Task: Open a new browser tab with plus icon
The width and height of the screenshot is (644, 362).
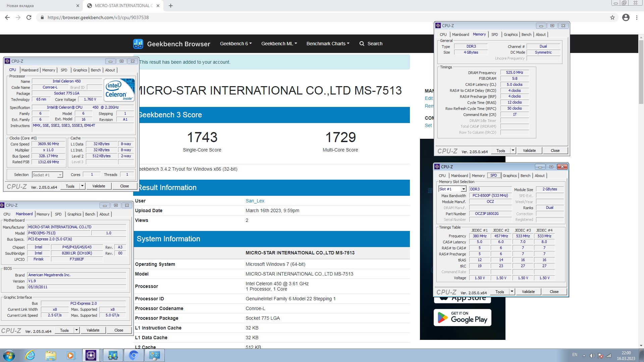Action: (170, 6)
